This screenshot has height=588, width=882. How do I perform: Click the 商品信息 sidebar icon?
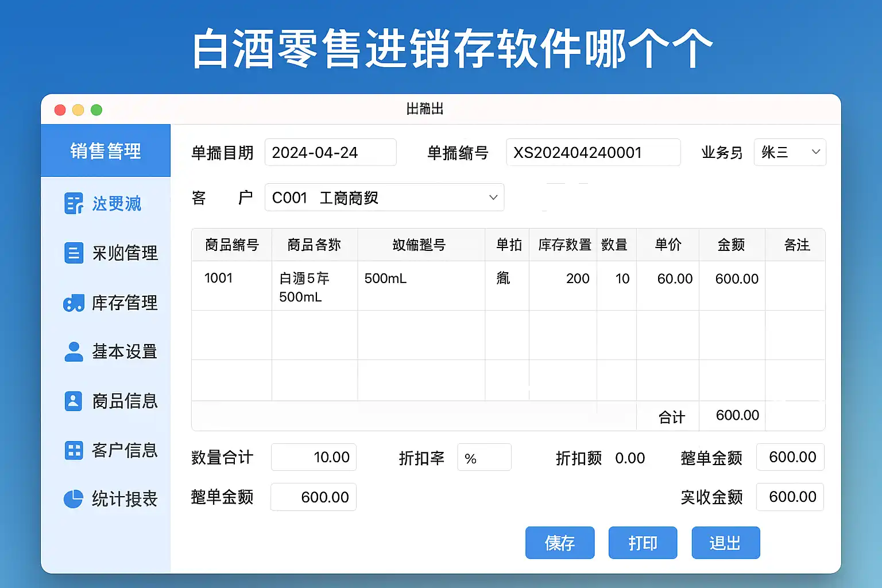(x=73, y=401)
